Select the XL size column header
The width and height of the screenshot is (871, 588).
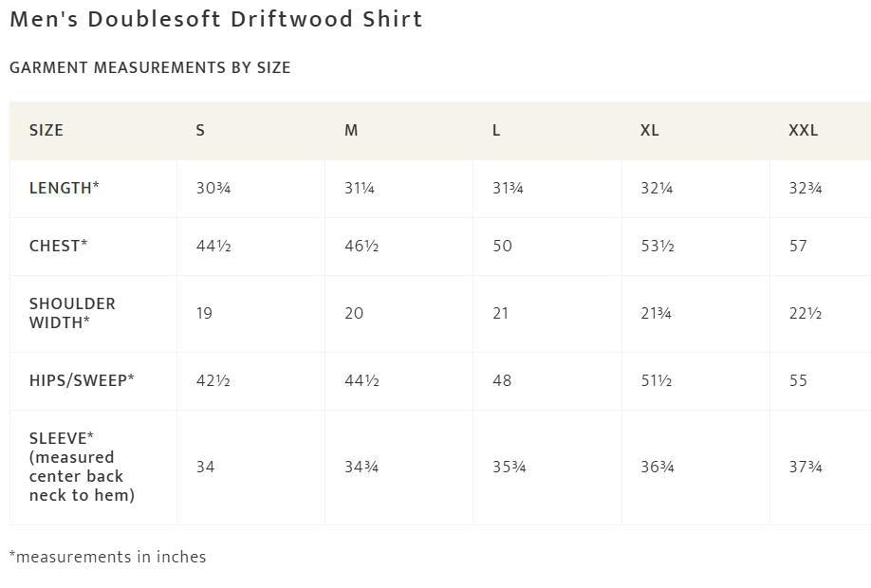(x=649, y=131)
